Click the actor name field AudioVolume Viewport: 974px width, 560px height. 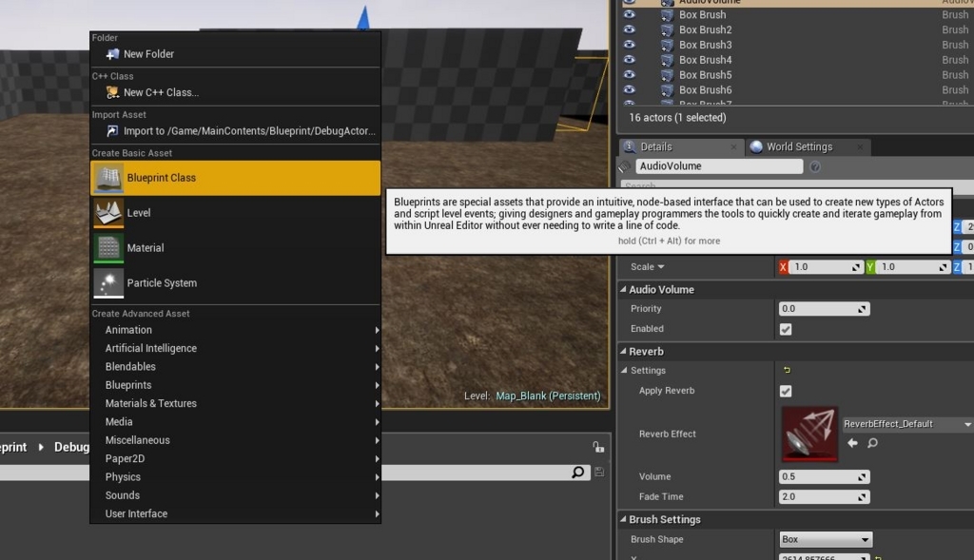[x=719, y=166]
